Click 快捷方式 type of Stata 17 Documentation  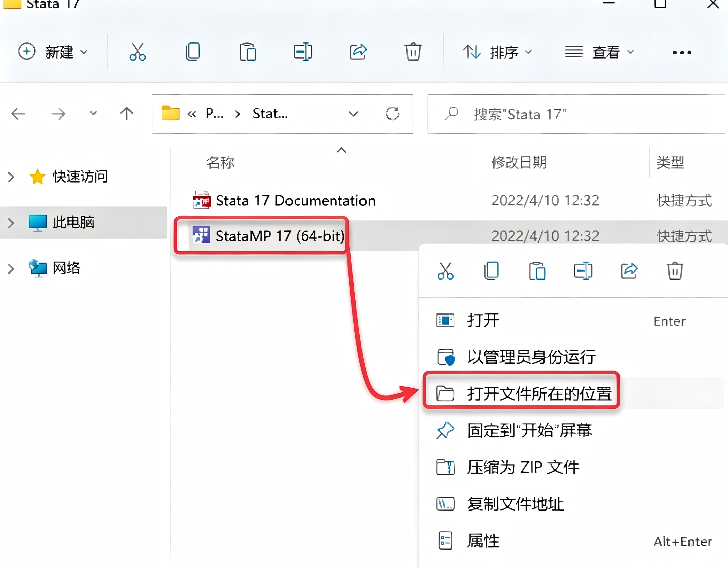684,201
